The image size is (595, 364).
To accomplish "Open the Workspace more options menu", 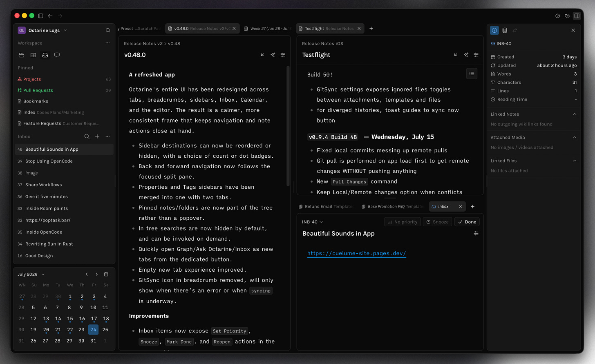I will pyautogui.click(x=107, y=43).
